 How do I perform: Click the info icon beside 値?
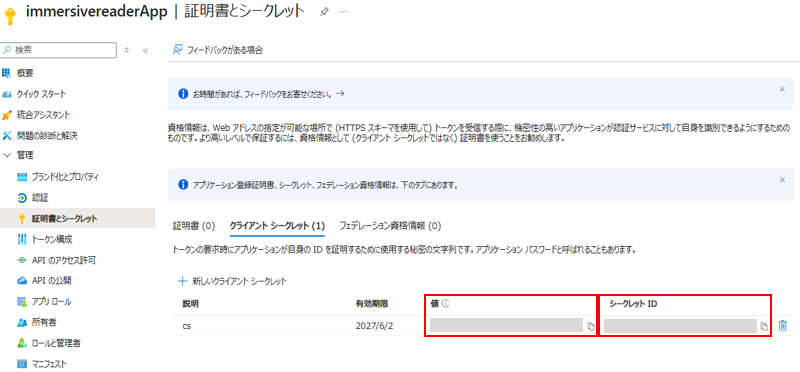click(x=445, y=304)
